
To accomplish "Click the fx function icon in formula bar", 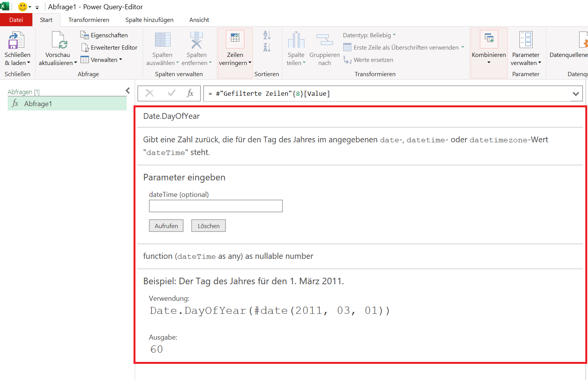I will point(190,93).
